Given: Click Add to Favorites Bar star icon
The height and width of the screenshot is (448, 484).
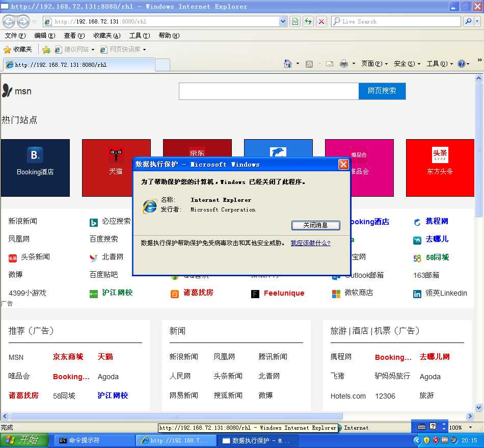Looking at the screenshot, I should coord(46,49).
